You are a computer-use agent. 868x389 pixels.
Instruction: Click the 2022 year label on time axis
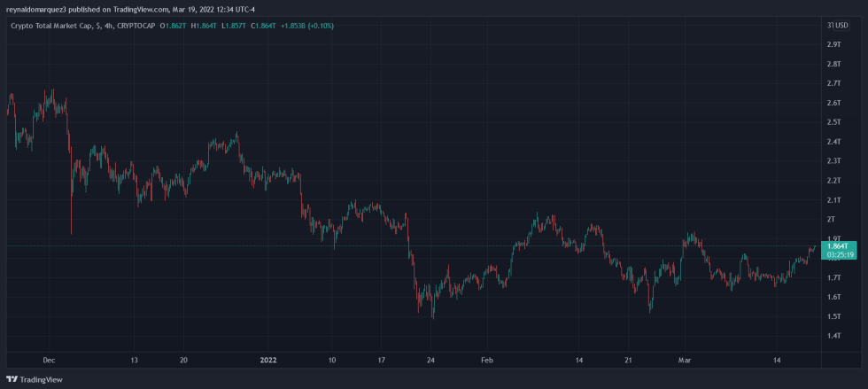(268, 360)
